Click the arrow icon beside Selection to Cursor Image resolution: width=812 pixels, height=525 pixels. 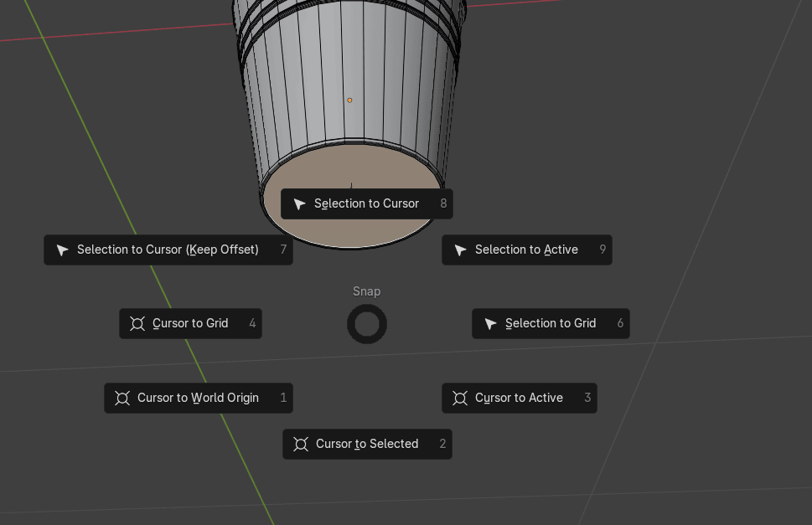tap(300, 204)
